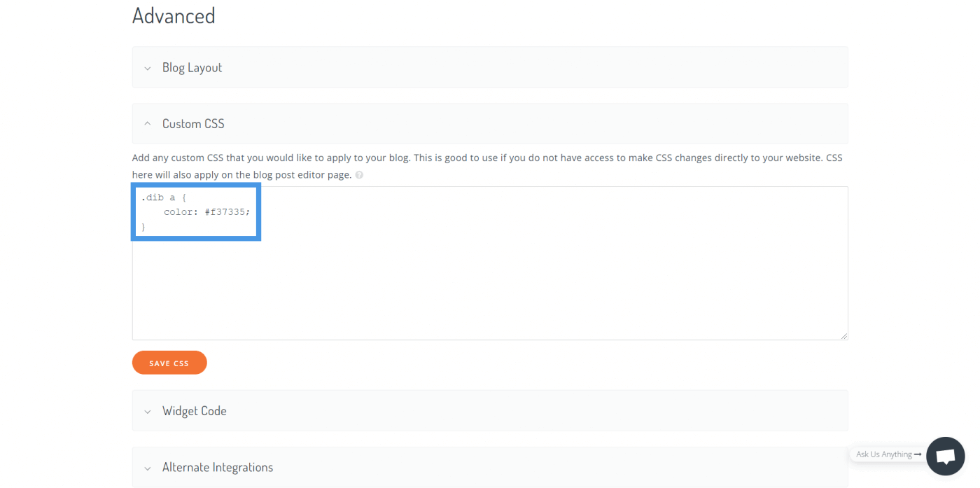The width and height of the screenshot is (980, 488).
Task: Open the Alternate Integrations panel title
Action: point(218,468)
